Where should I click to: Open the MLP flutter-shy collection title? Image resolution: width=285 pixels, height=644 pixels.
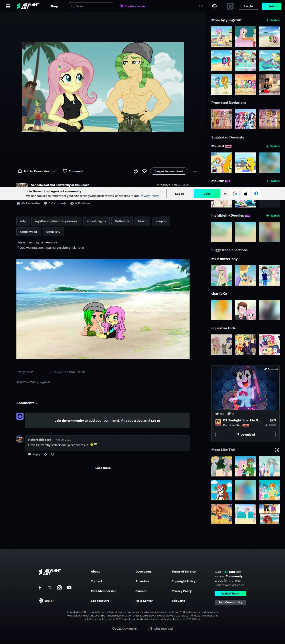click(224, 259)
